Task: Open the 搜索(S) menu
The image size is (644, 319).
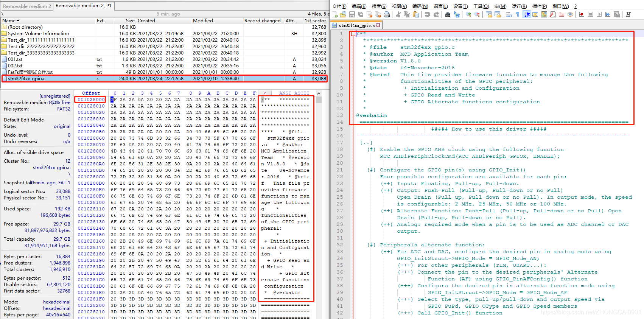Action: tap(379, 6)
